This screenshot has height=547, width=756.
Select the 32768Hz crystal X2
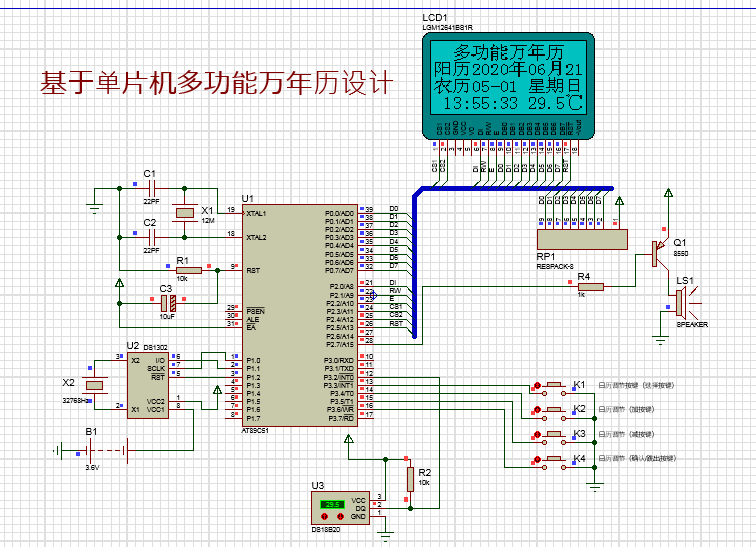[x=94, y=385]
